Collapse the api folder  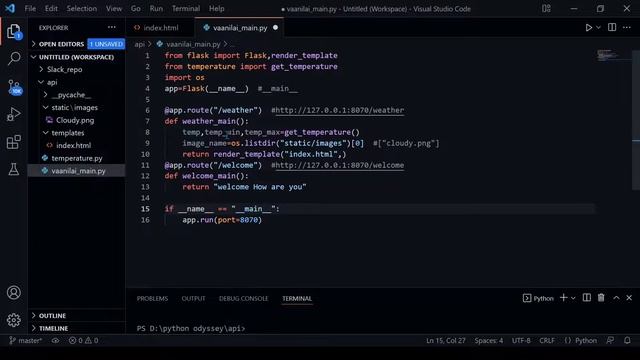point(77,82)
